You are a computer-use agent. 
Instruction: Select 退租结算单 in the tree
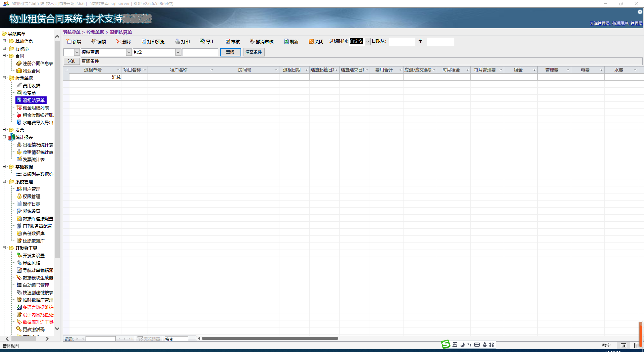click(31, 100)
